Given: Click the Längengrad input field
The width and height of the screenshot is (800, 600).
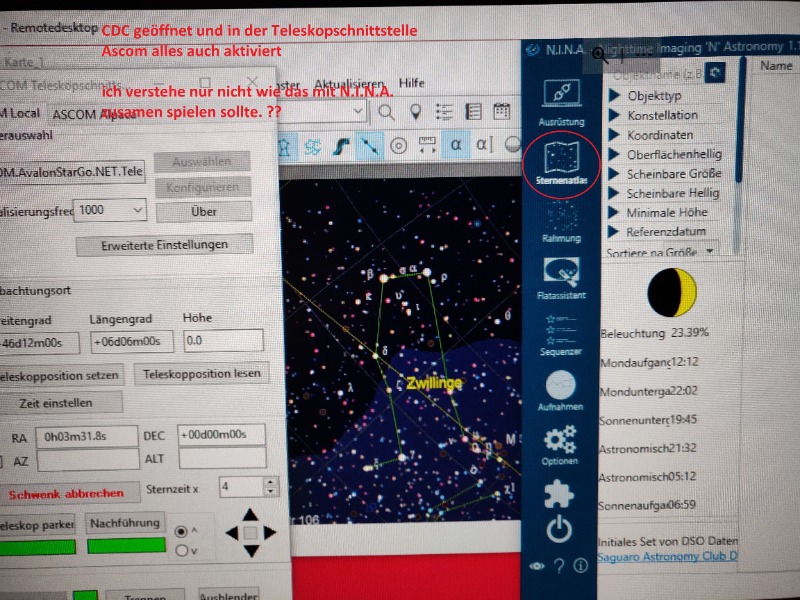Looking at the screenshot, I should [x=132, y=341].
